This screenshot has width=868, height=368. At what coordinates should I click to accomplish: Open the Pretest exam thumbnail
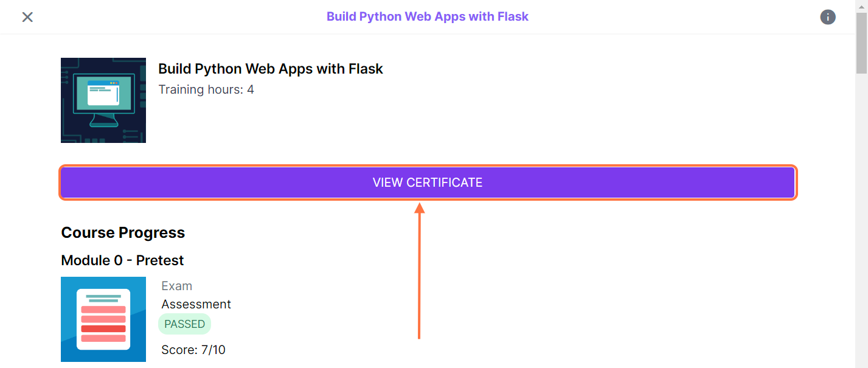pyautogui.click(x=103, y=319)
